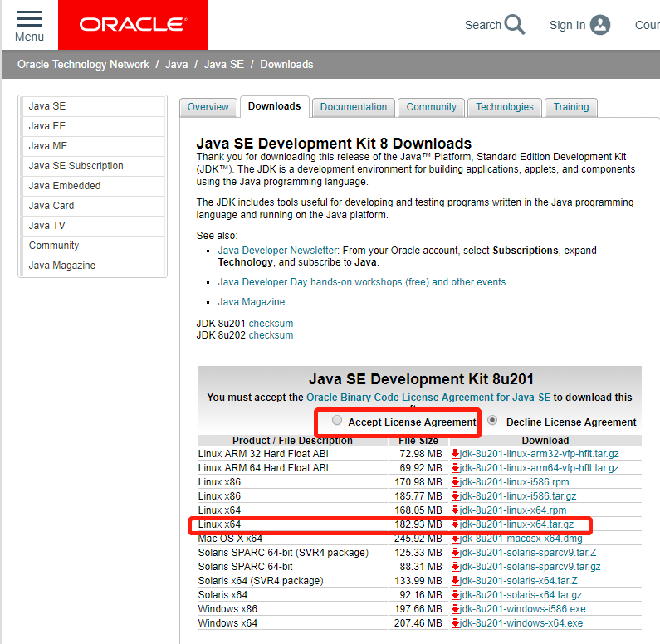
Task: Click the Product / File Description column header
Action: pyautogui.click(x=292, y=441)
